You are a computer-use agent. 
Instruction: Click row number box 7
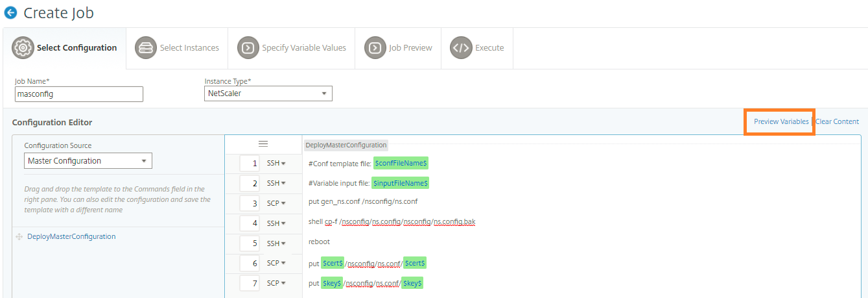point(250,283)
